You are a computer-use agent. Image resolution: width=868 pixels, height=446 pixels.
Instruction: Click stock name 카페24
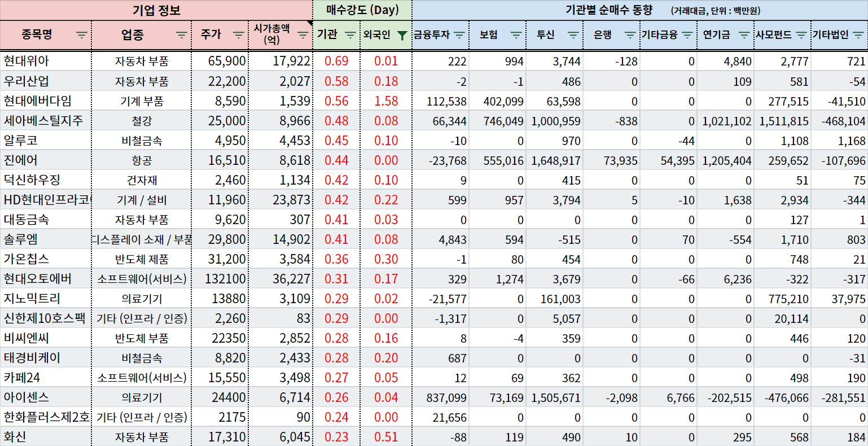[22, 377]
